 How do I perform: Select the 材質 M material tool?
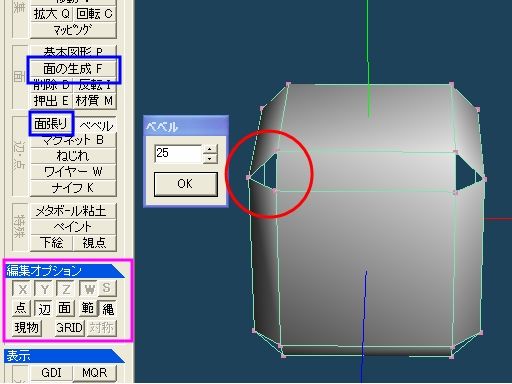click(x=94, y=101)
